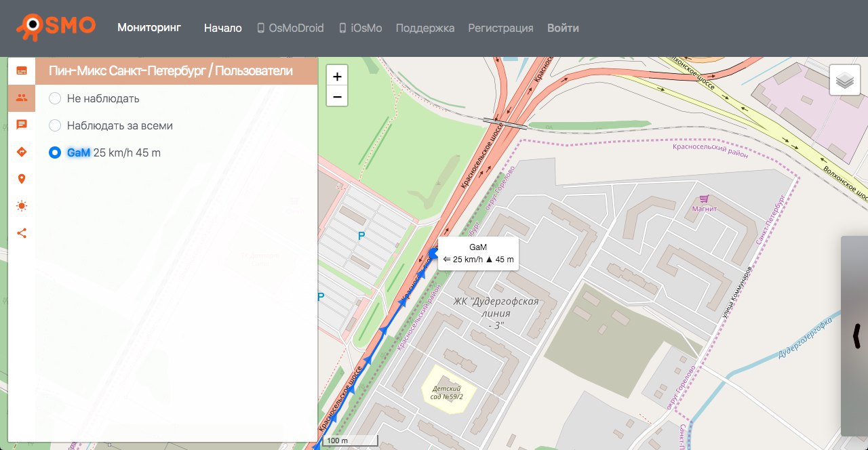Select the "Не наблюдать" radio option
This screenshot has width=868, height=450.
tap(55, 98)
